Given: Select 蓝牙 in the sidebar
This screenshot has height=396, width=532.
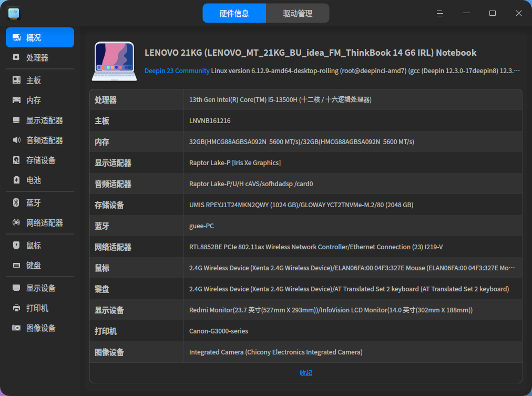Looking at the screenshot, I should coord(40,202).
